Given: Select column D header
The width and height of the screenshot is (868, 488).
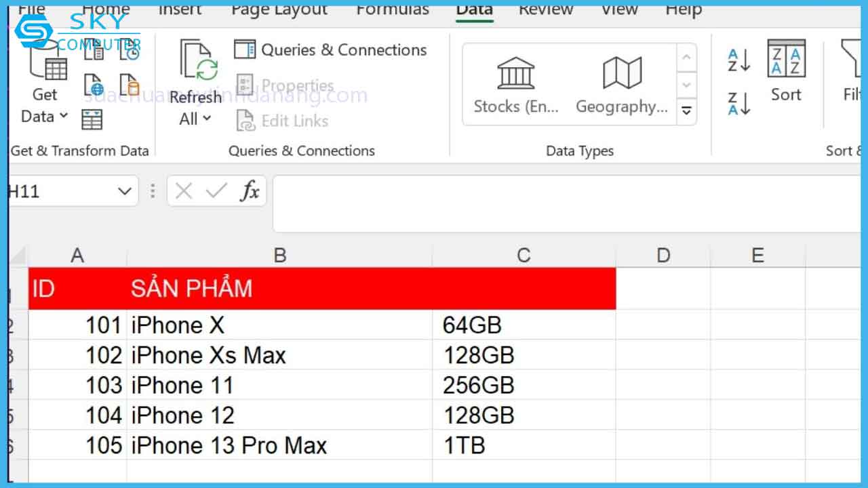Looking at the screenshot, I should pyautogui.click(x=663, y=256).
